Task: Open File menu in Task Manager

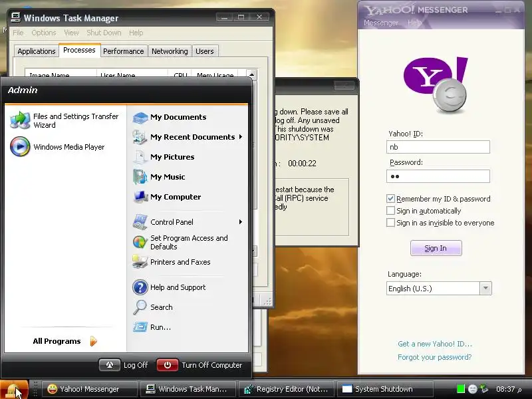Action: pos(18,33)
